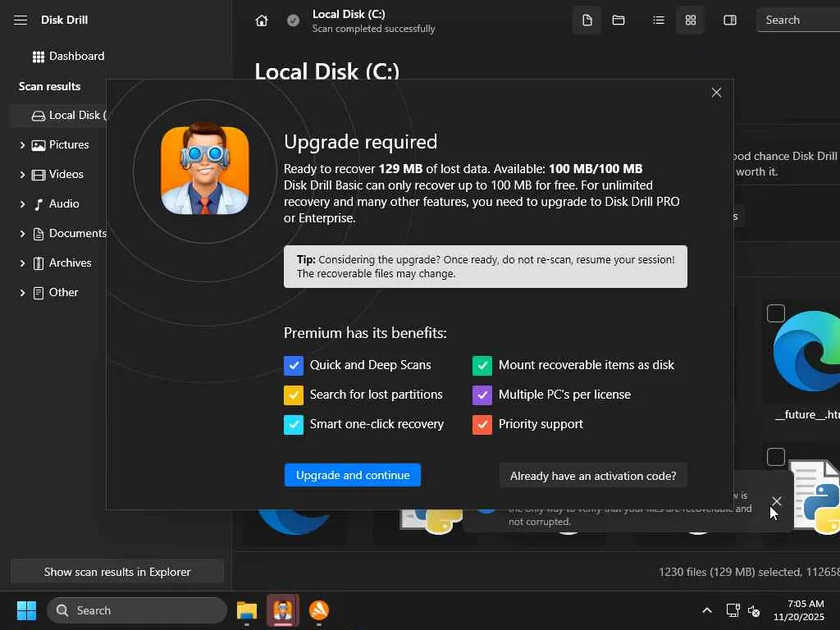Toggle the preview side panel icon
The image size is (840, 630).
click(729, 21)
